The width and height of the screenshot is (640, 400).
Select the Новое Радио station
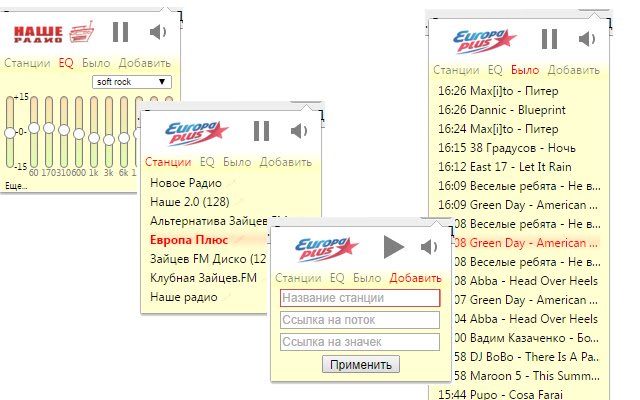tap(186, 183)
